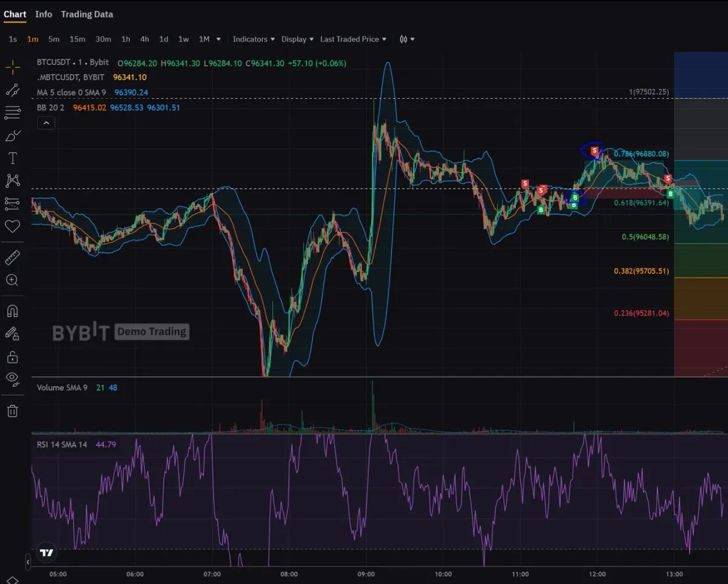728x584 pixels.
Task: Open the Fibonacci retracement tool
Action: coord(12,112)
